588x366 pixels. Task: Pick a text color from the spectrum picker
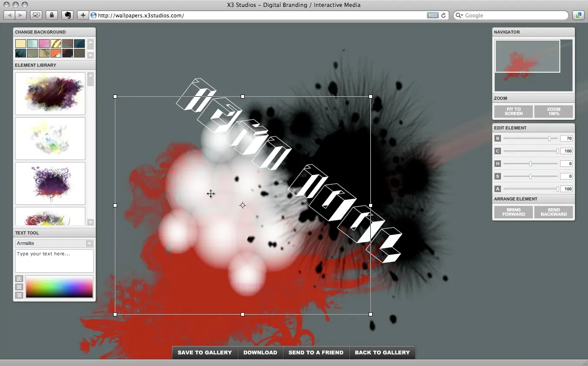pos(59,287)
